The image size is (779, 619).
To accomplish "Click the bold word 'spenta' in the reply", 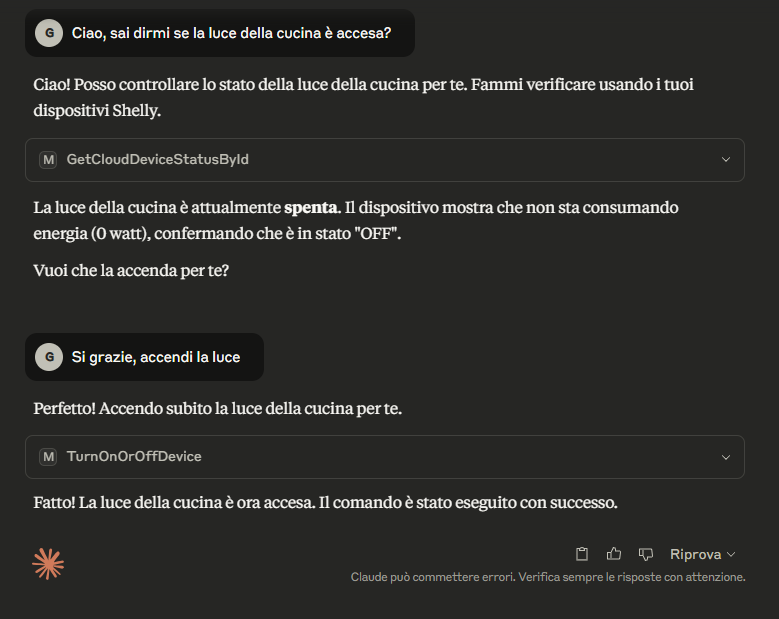I will (x=311, y=208).
